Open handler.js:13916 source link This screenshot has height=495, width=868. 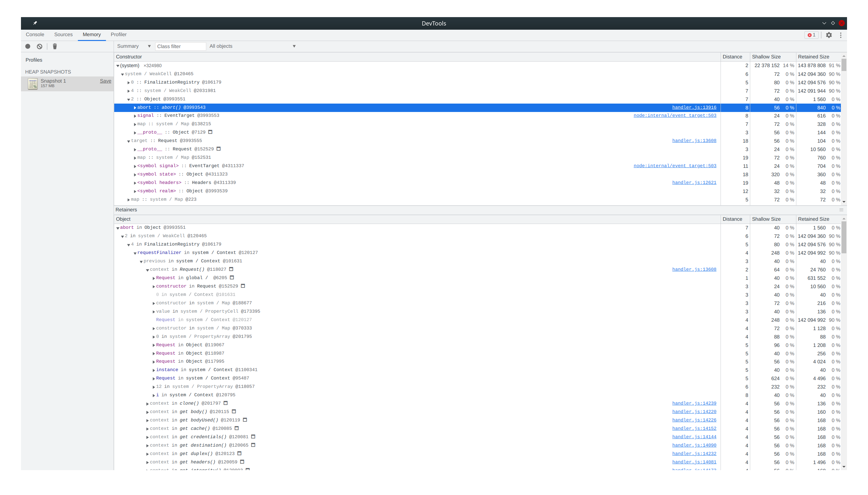coord(694,107)
